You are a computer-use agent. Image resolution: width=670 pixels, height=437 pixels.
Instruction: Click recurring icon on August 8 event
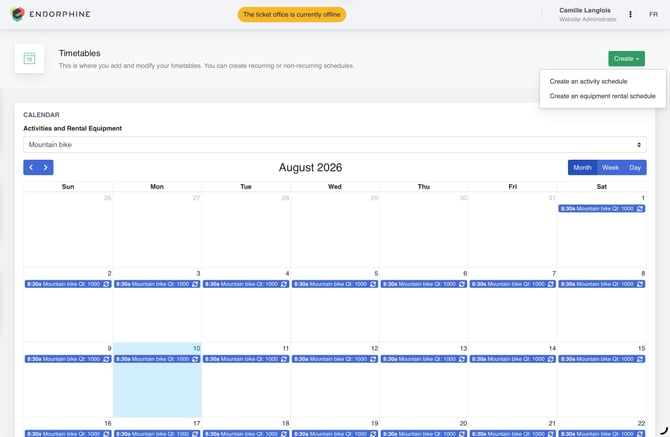pyautogui.click(x=640, y=284)
